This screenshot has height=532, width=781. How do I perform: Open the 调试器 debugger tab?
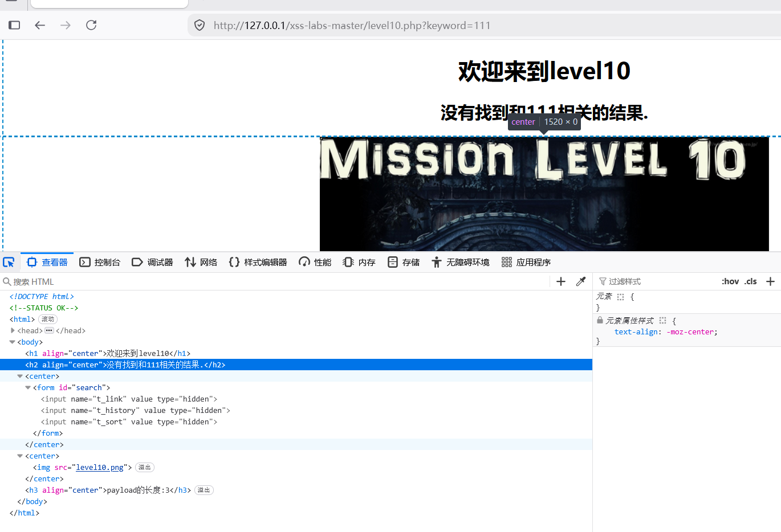pyautogui.click(x=152, y=262)
